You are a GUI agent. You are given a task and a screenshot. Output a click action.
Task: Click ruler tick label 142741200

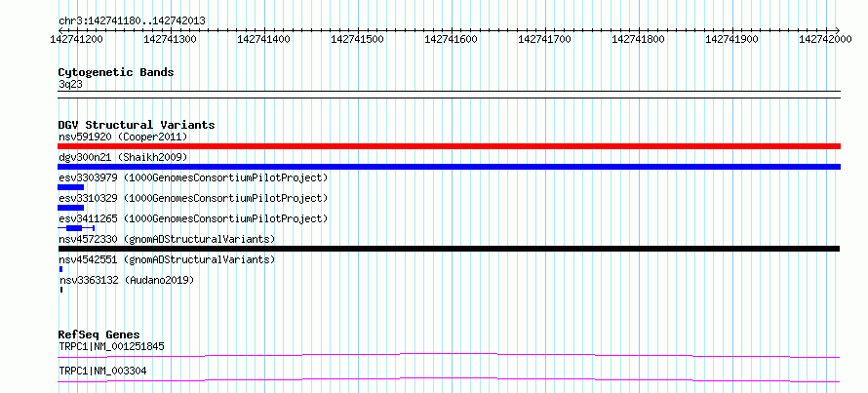pos(76,39)
